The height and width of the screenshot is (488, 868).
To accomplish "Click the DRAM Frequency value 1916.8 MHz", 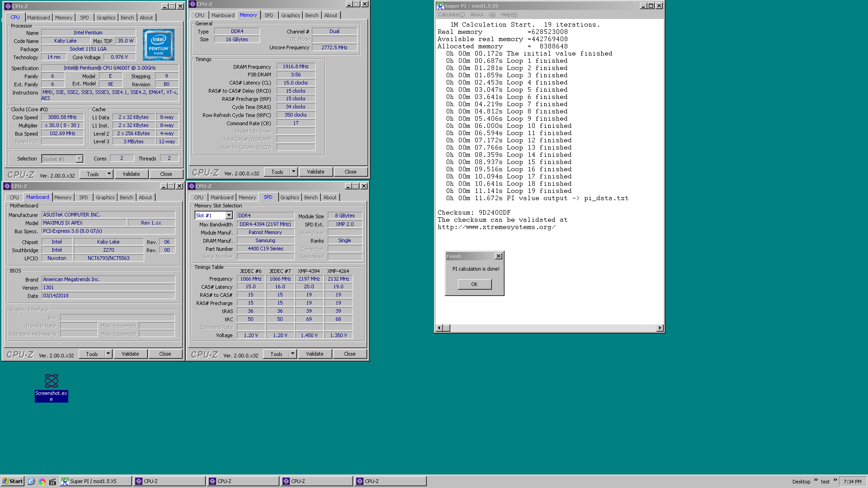I will pyautogui.click(x=296, y=66).
